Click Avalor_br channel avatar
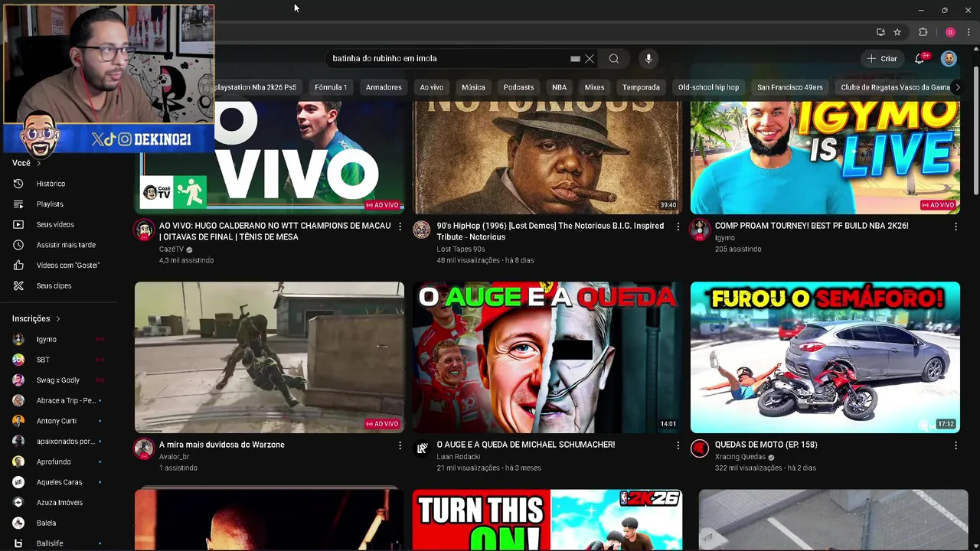This screenshot has height=551, width=980. 144,448
